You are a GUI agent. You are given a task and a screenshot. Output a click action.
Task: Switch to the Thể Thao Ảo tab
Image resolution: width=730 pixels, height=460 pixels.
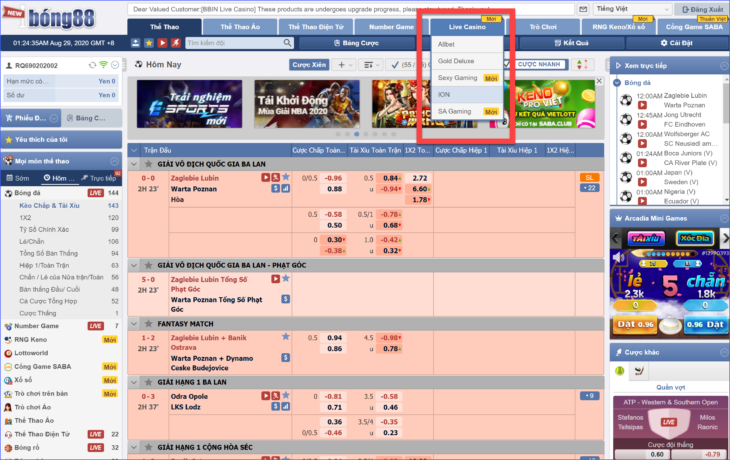tap(240, 25)
